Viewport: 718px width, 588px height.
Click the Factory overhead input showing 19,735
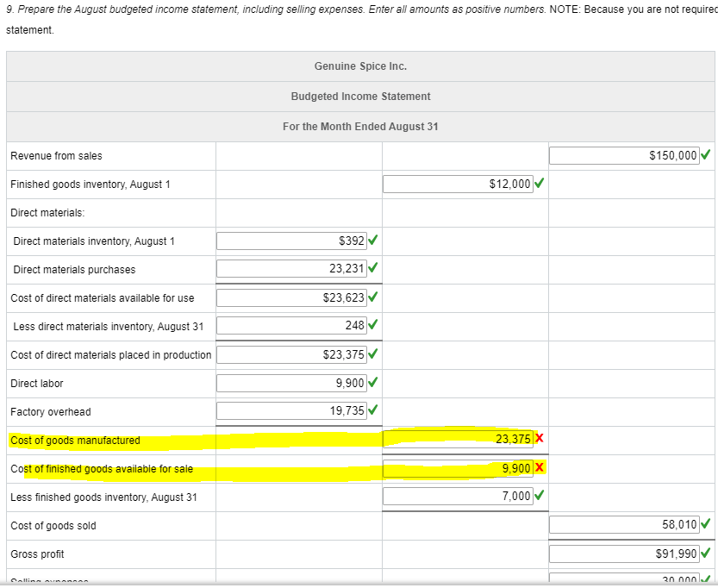[291, 410]
